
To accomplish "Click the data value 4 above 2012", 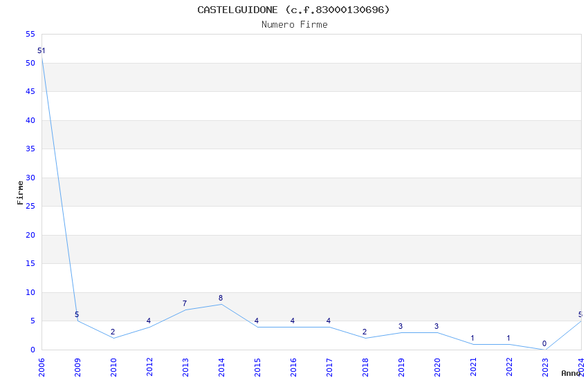I will (149, 321).
